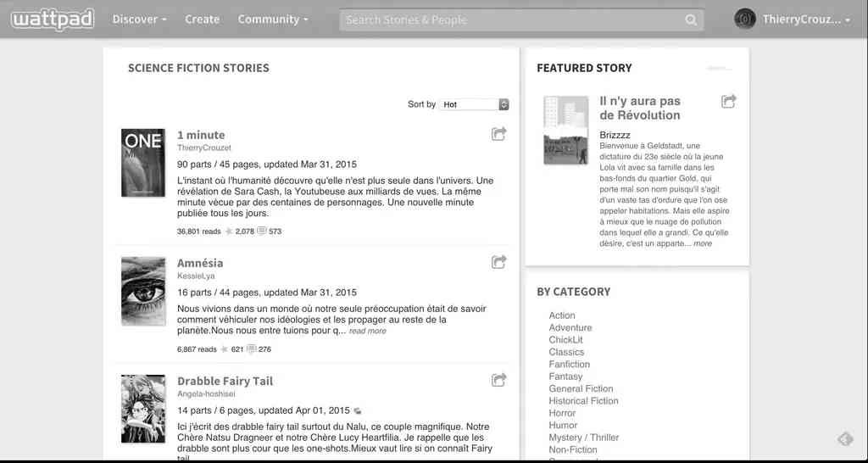Open the ThierryCrouz account menu
This screenshot has height=463, width=868.
tap(805, 19)
